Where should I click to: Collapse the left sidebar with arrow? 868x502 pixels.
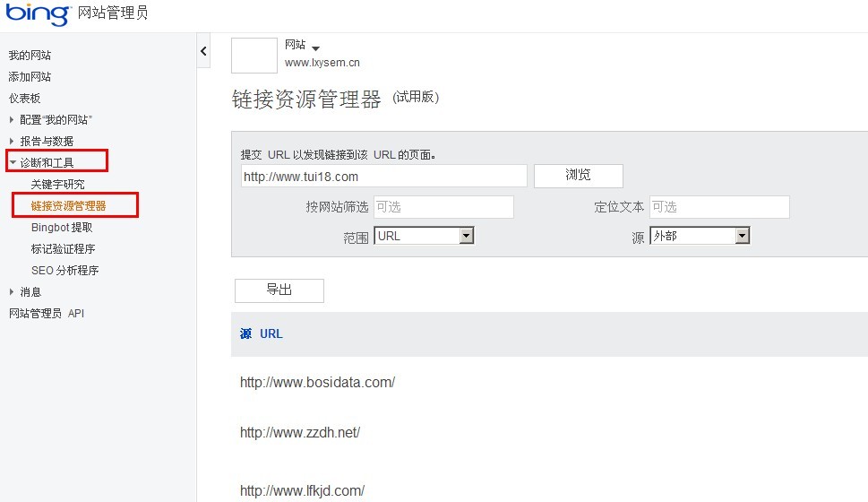[x=203, y=51]
